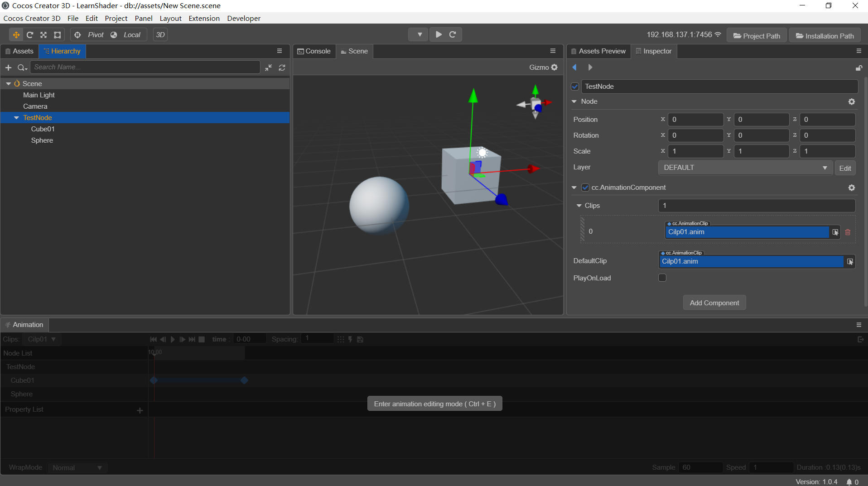Uncheck the TestNode active checkbox
This screenshot has height=486, width=868.
575,87
